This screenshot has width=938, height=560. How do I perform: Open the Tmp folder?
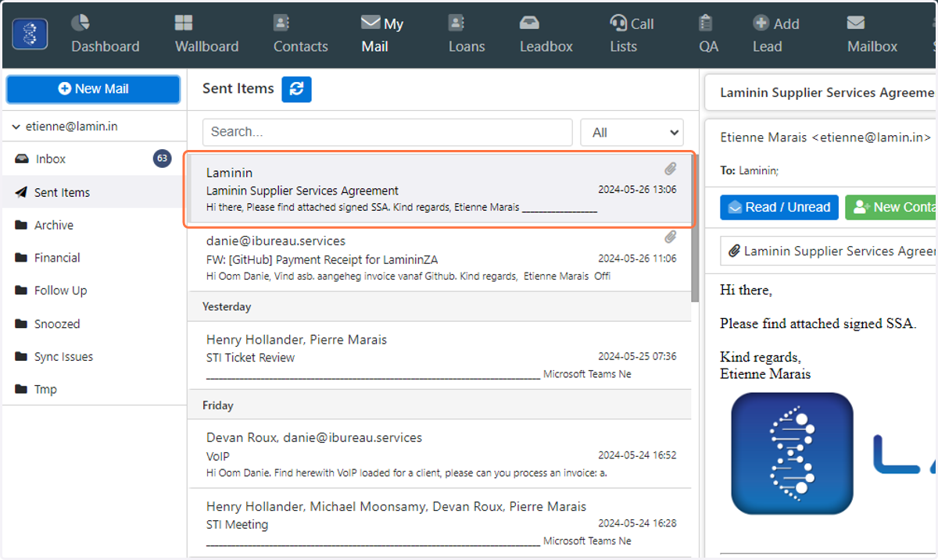pos(94,389)
